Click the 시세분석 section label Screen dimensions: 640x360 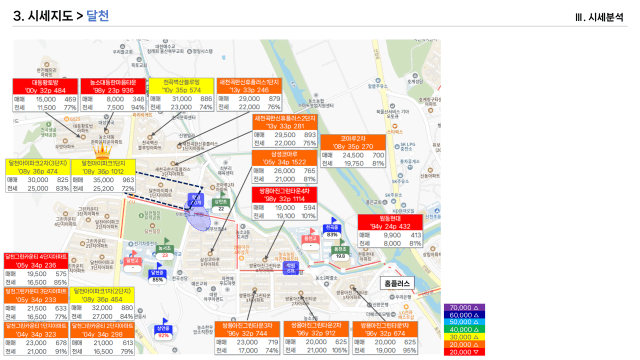tap(606, 17)
